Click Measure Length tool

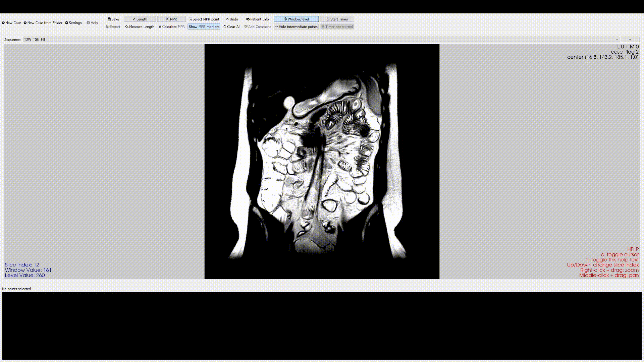140,26
